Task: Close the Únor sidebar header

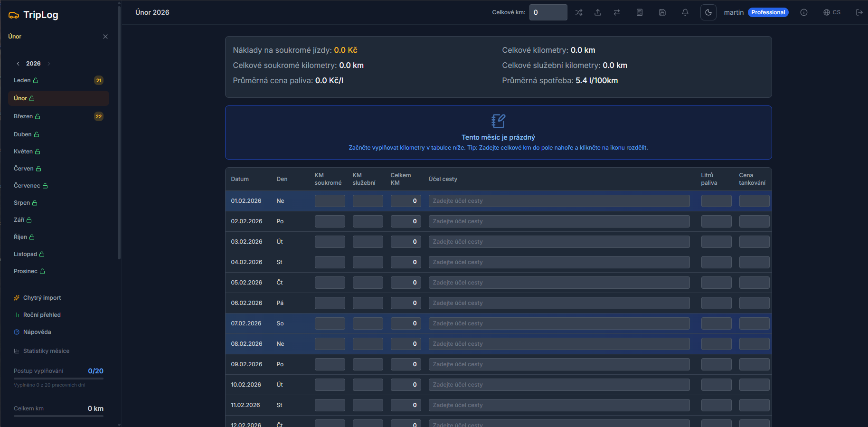Action: (x=105, y=37)
